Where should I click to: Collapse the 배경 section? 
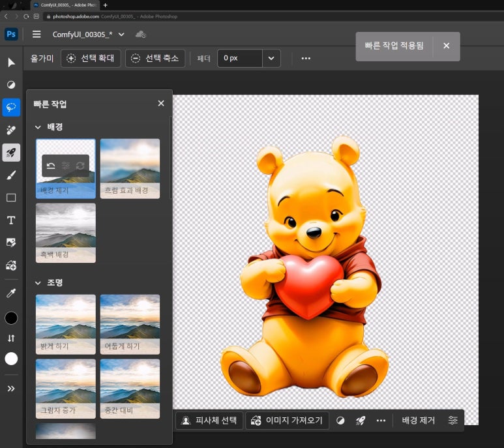[38, 127]
